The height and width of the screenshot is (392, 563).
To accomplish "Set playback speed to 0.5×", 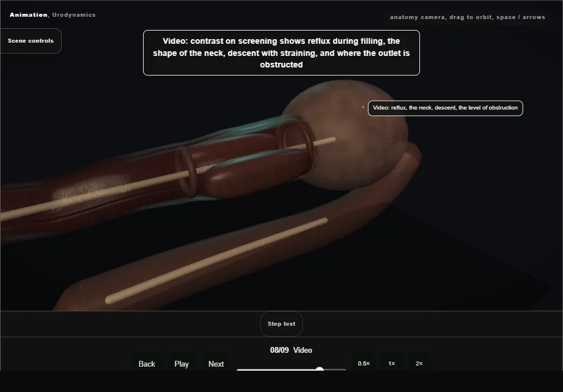I will (x=364, y=363).
